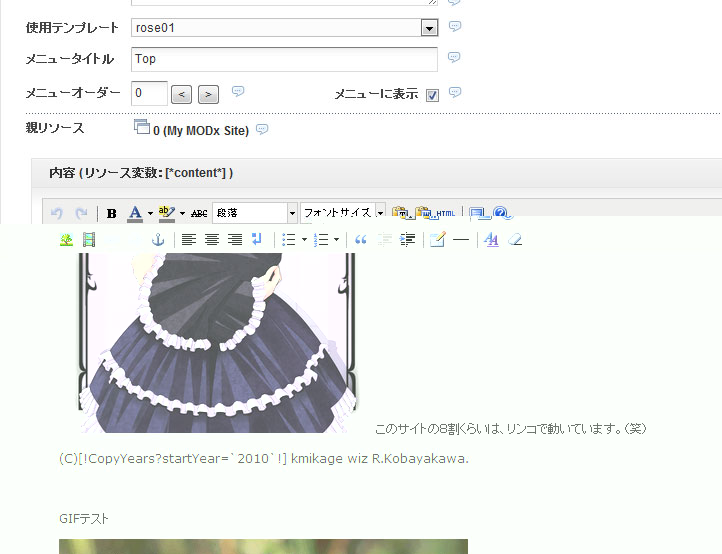Open the 段落 paragraph format dropdown
The width and height of the screenshot is (722, 554).
pos(292,213)
